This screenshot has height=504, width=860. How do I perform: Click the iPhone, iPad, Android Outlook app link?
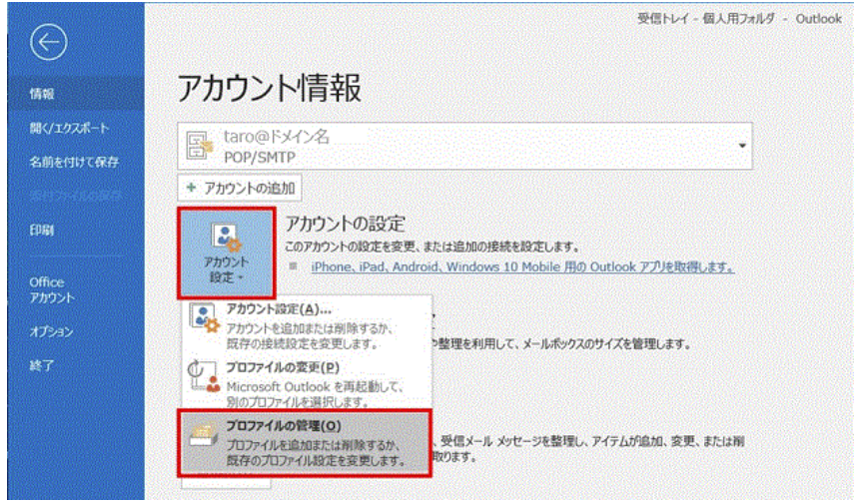(x=522, y=267)
